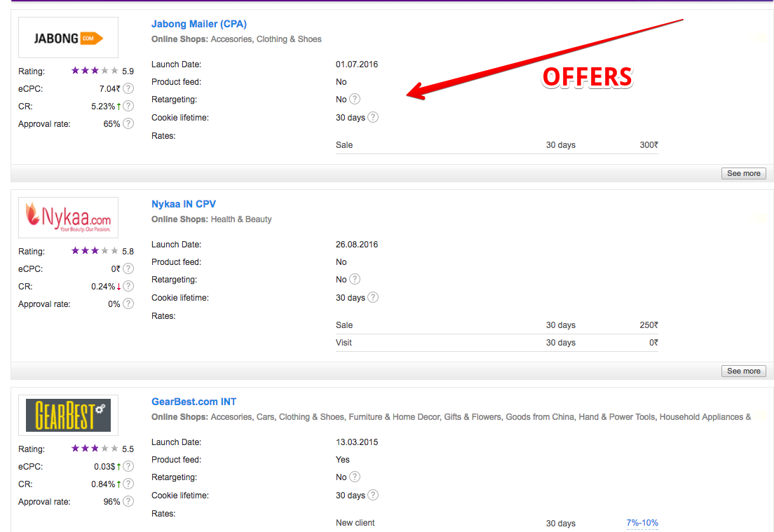Screen dimensions: 774x532
Task: Click Cookie lifetime help icon for Jabong
Action: coord(373,117)
